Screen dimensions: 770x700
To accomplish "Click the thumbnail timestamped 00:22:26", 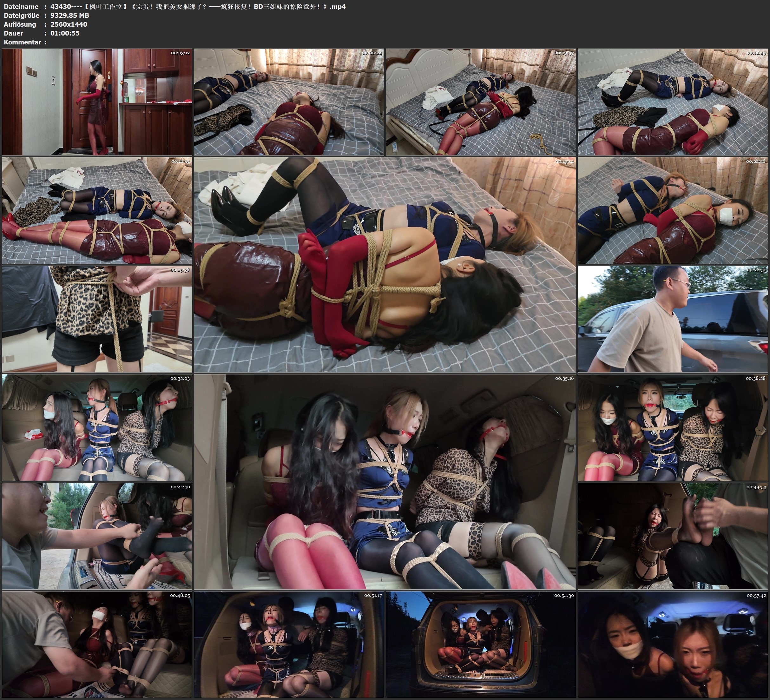I will 673,210.
